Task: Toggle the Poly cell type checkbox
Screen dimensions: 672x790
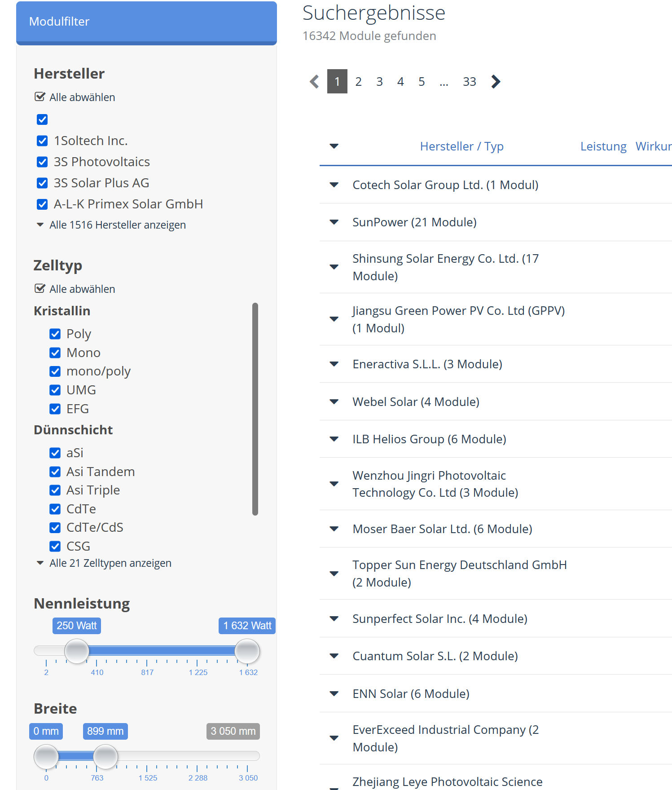Action: [x=55, y=334]
